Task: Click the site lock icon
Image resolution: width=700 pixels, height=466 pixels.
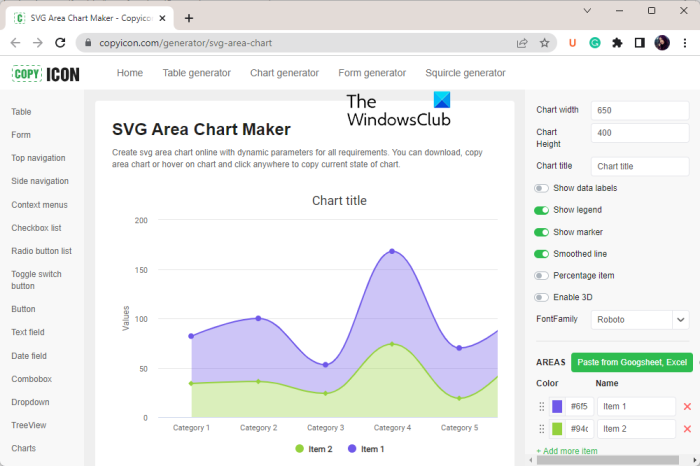Action: pyautogui.click(x=88, y=43)
